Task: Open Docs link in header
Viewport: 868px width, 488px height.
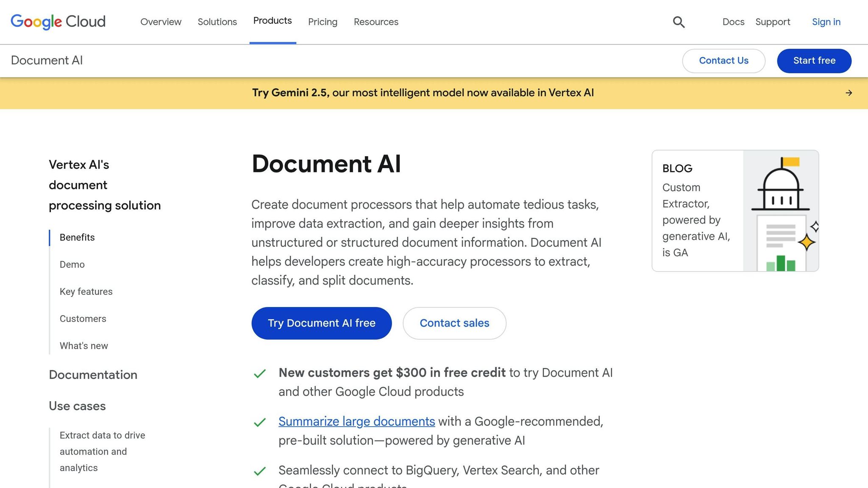Action: (733, 22)
